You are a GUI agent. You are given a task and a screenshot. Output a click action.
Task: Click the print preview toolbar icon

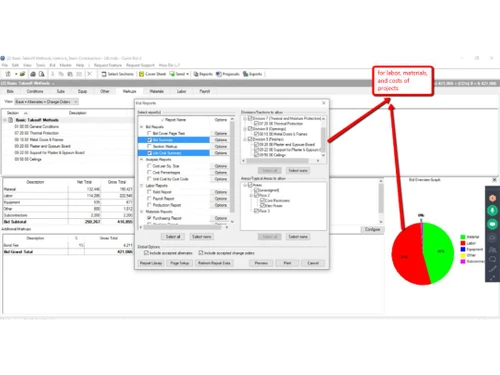pyautogui.click(x=41, y=74)
